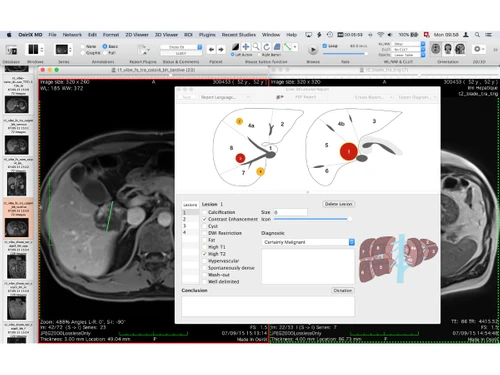Viewport: 500px width, 375px height.
Task: Uncheck Contrast Enhancement checkbox
Action: pos(204,219)
